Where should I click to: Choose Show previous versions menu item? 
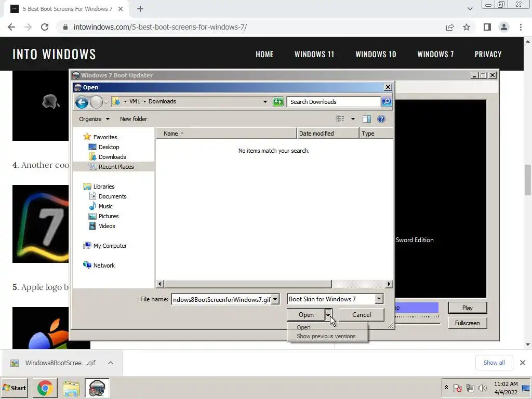[327, 336]
